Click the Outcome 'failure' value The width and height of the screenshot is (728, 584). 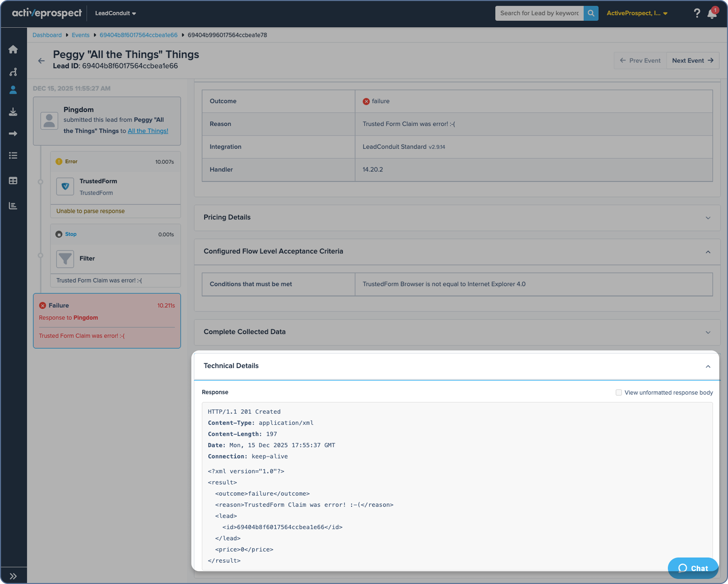(380, 101)
